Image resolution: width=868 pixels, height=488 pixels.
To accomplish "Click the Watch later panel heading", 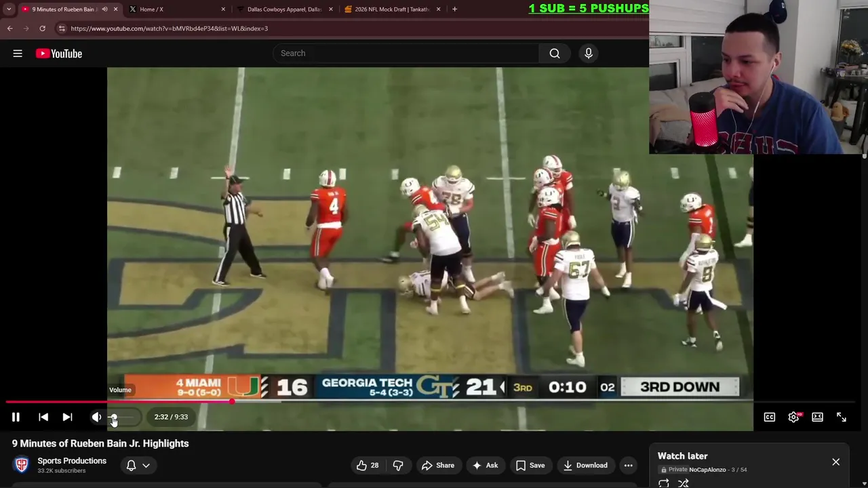I will pos(683,456).
